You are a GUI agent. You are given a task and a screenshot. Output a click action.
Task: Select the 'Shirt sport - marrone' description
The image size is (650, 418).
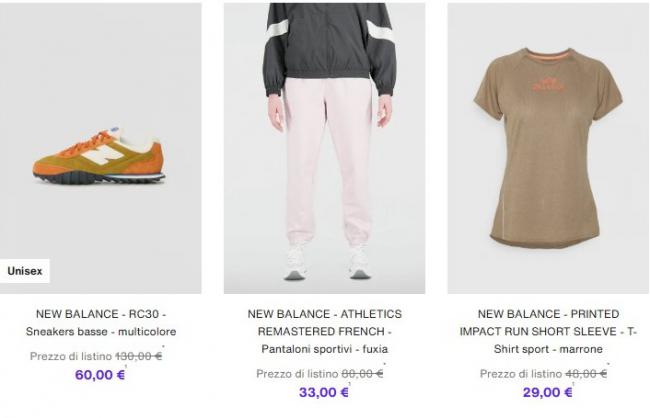pos(548,350)
